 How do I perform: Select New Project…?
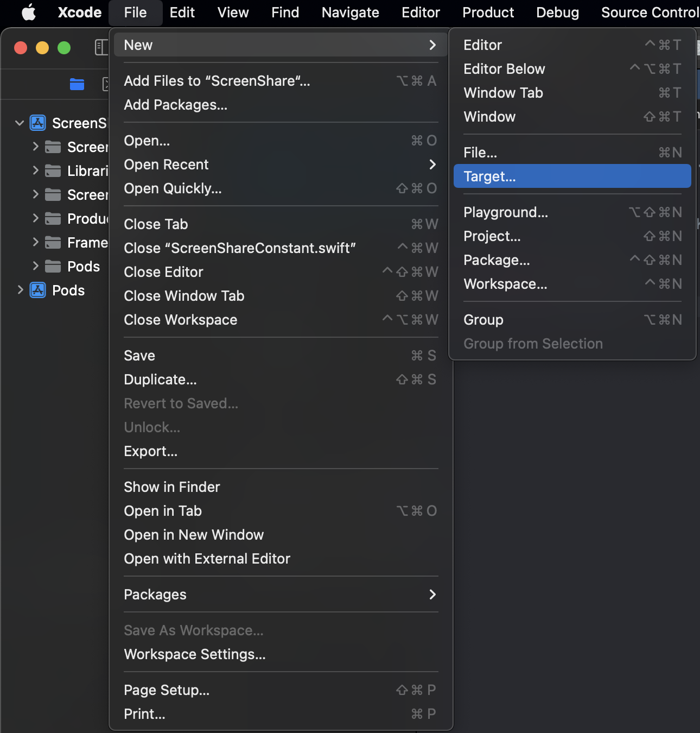pos(572,236)
